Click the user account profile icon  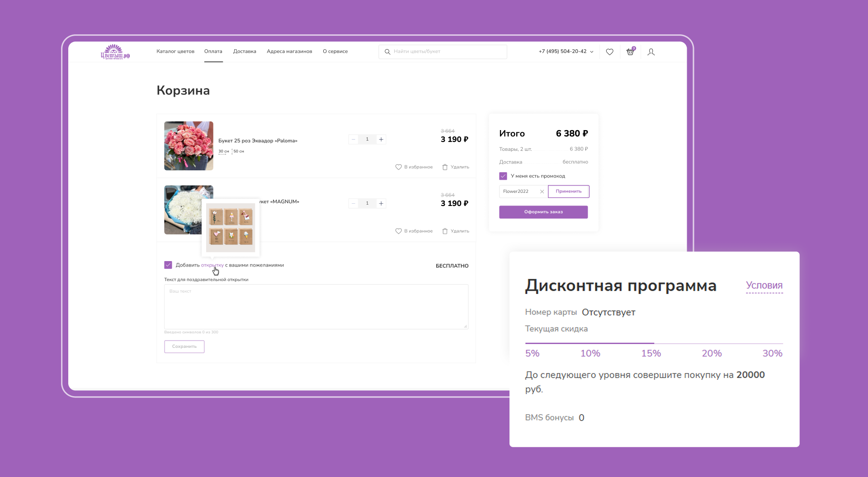(651, 52)
